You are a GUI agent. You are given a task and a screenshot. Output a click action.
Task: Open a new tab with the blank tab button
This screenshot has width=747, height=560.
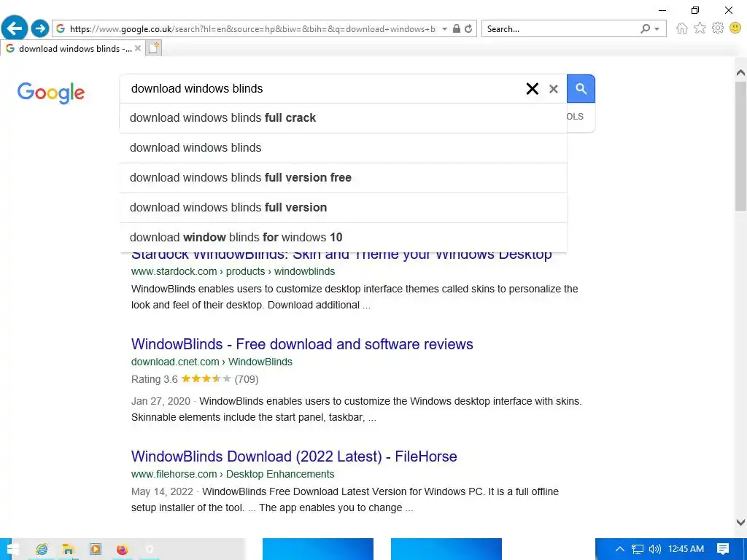153,48
